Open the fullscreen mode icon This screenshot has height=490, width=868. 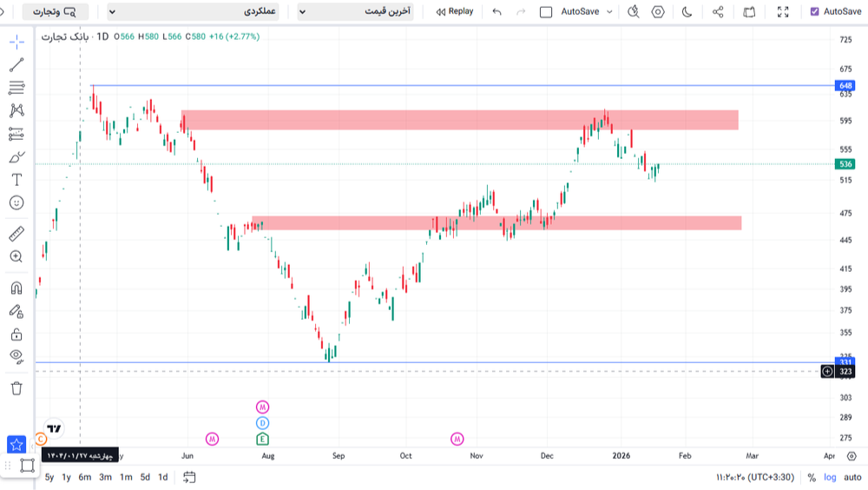pos(783,12)
